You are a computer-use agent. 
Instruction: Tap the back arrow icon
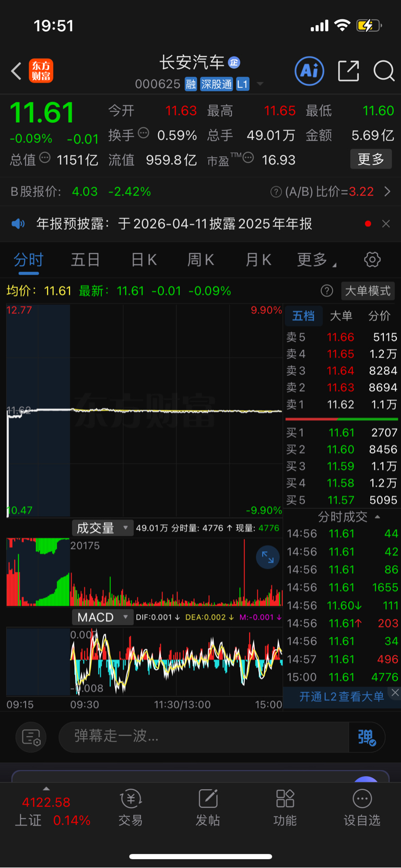tap(16, 71)
